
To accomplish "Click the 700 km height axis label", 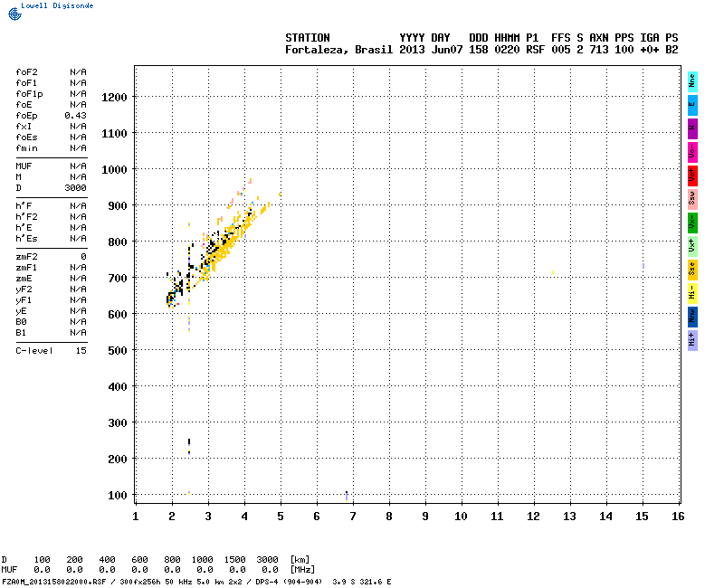I will (x=118, y=279).
